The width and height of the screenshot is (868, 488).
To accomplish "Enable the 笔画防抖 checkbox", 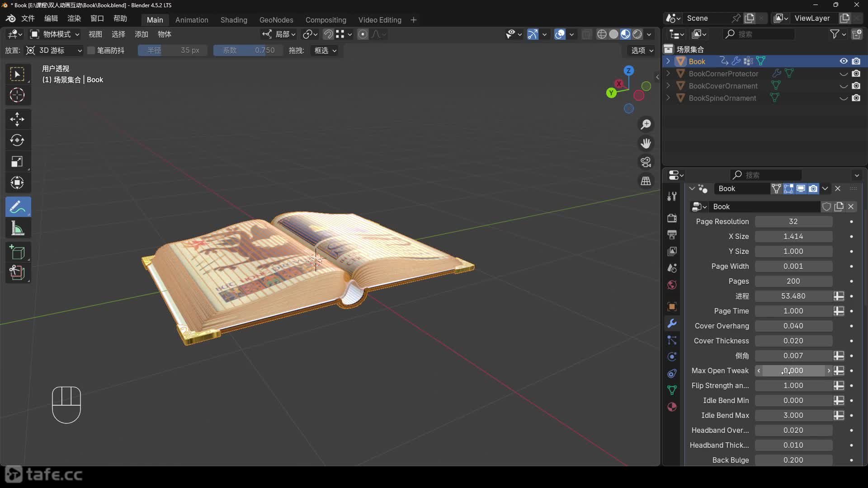I will [x=91, y=51].
